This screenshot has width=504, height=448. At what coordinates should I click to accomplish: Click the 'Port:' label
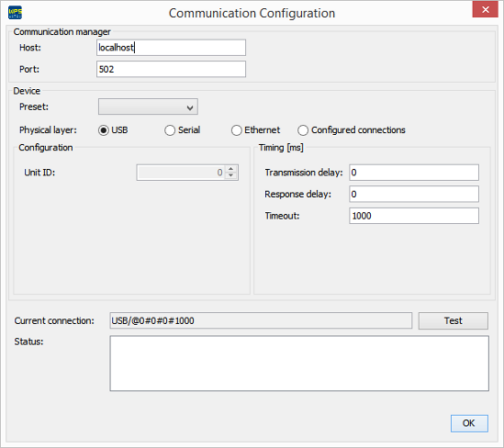[x=29, y=69]
